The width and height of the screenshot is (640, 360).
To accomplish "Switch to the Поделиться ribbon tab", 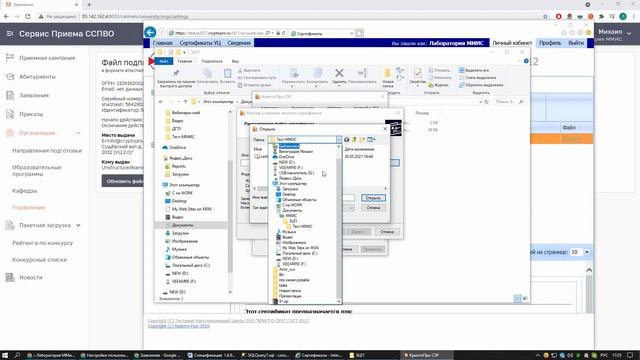I will pos(212,61).
